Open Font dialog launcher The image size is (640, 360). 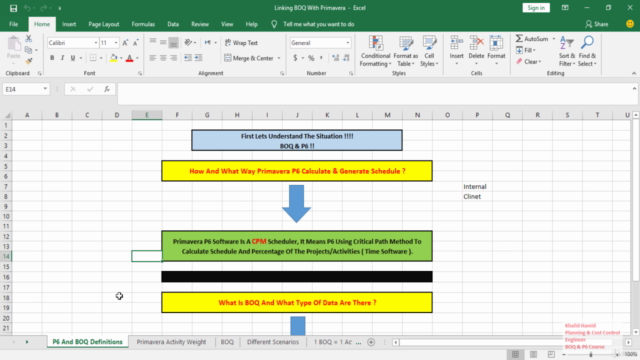140,73
